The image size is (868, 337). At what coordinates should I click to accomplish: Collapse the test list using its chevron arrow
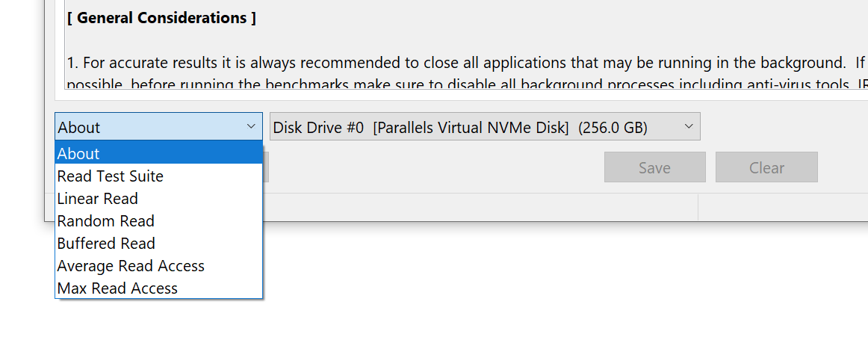251,127
